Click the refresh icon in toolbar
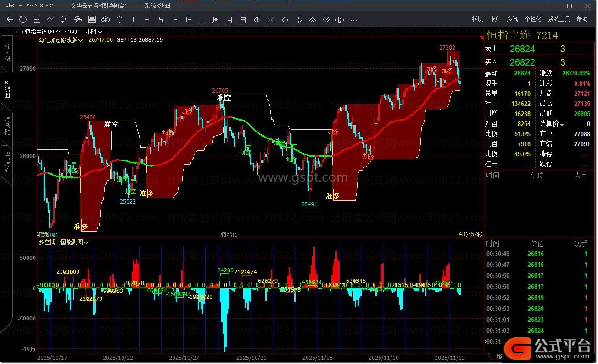598x364 pixels. pos(23,20)
